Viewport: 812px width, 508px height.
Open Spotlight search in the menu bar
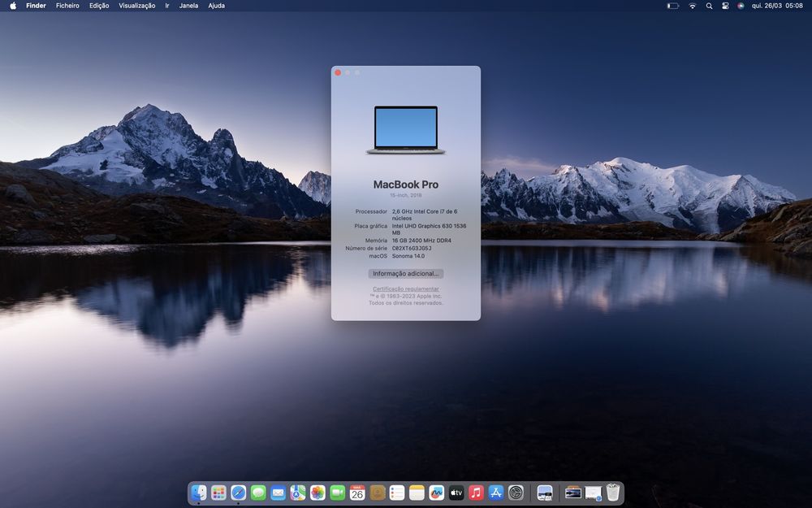coord(709,6)
